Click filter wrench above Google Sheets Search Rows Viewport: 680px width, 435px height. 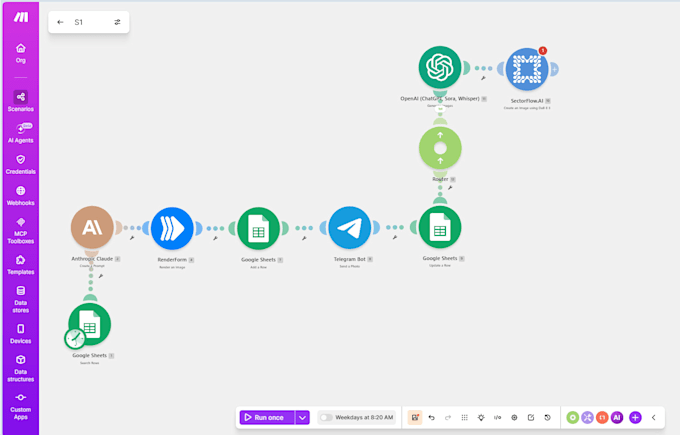pos(101,276)
